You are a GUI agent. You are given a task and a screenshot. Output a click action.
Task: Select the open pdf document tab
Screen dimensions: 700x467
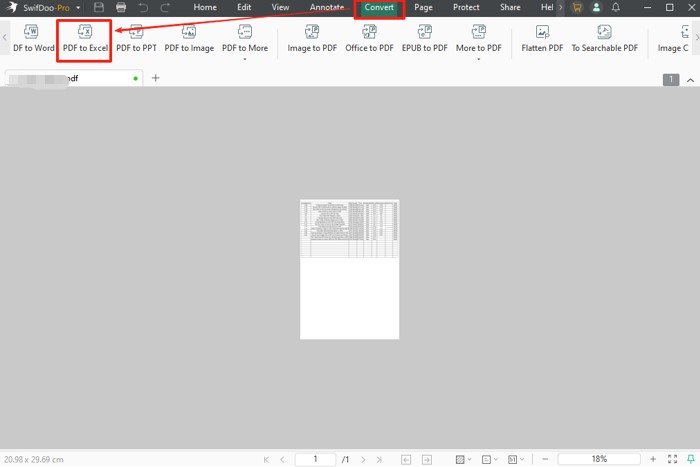pyautogui.click(x=74, y=79)
